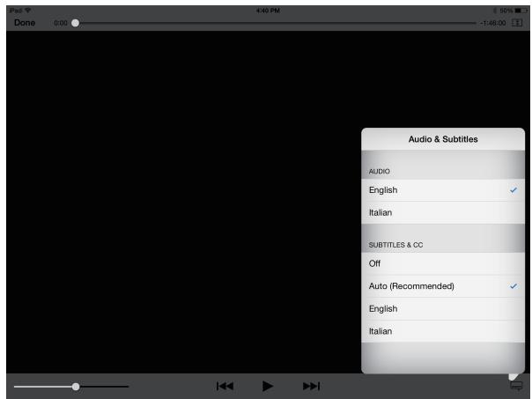Click the Audio & Subtitles popover title
The width and height of the screenshot is (532, 399).
tap(443, 139)
